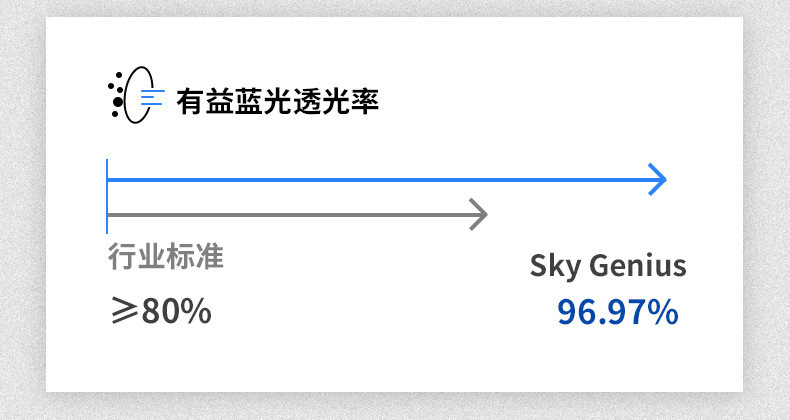Click the lens icon beside the title
Image resolution: width=790 pixels, height=420 pixels.
(x=139, y=95)
